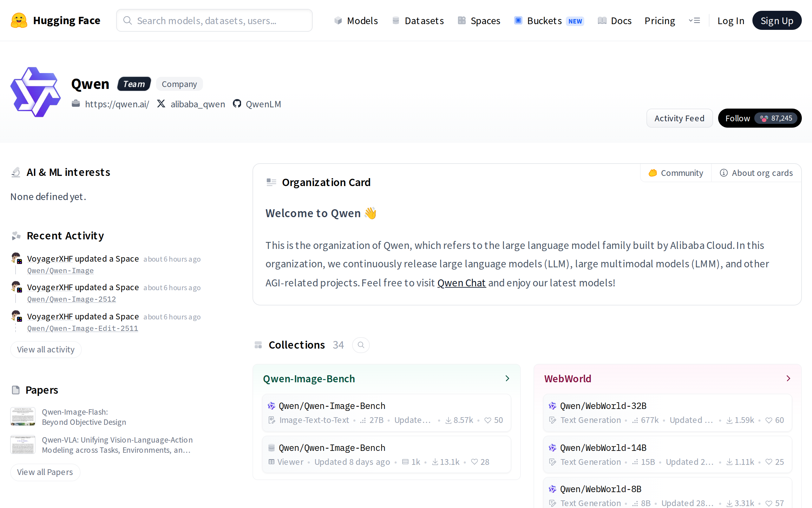The height and width of the screenshot is (508, 812).
Task: Click the X (Twitter) icon next to alibaba_qwen
Action: [x=161, y=104]
